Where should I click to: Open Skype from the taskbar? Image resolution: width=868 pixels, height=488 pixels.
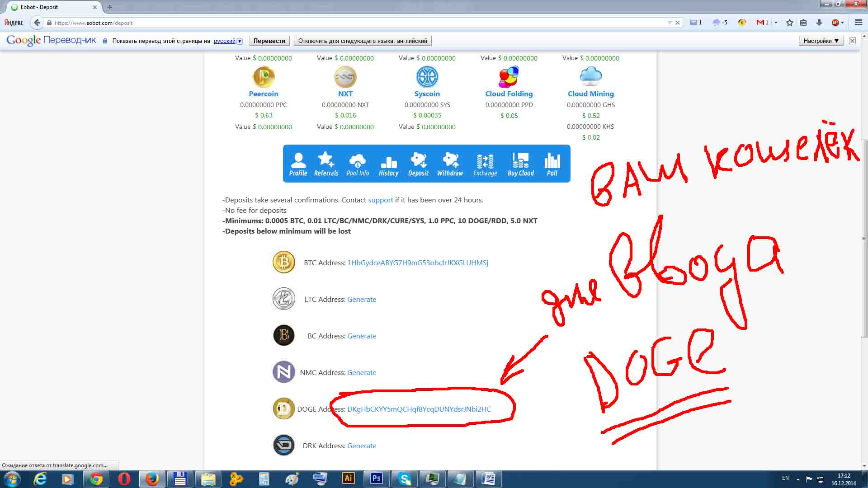[x=404, y=479]
